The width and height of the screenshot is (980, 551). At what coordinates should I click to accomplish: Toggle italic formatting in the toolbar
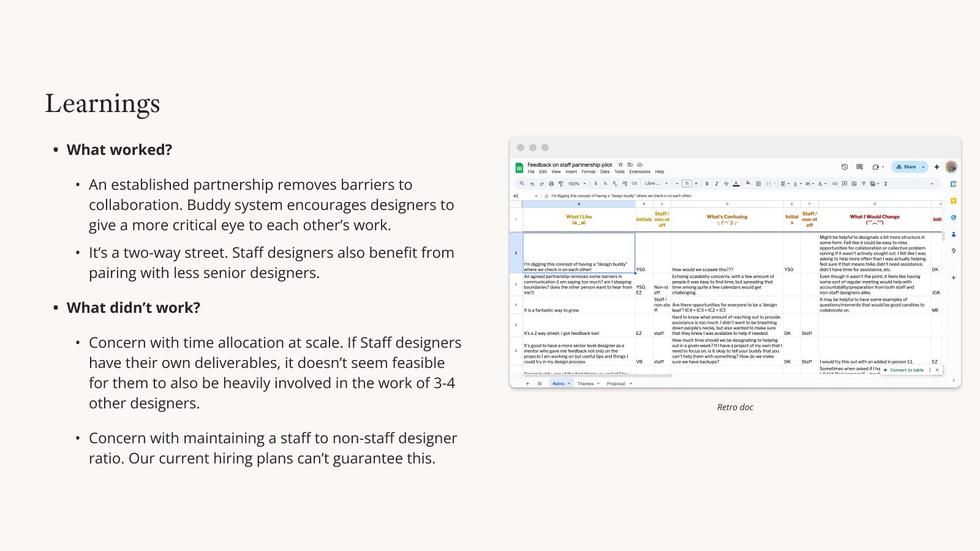pyautogui.click(x=717, y=184)
